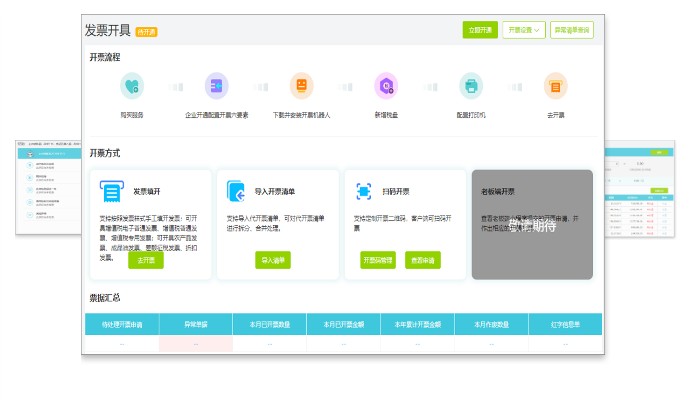Click the greyed-out 老板端开票 card
Viewport: 695px width, 420px height.
coord(532,224)
